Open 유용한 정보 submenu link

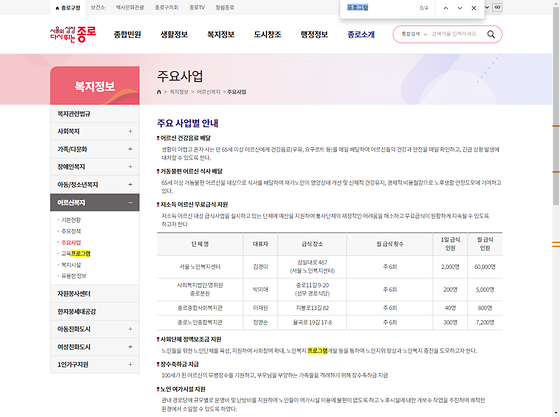click(74, 276)
